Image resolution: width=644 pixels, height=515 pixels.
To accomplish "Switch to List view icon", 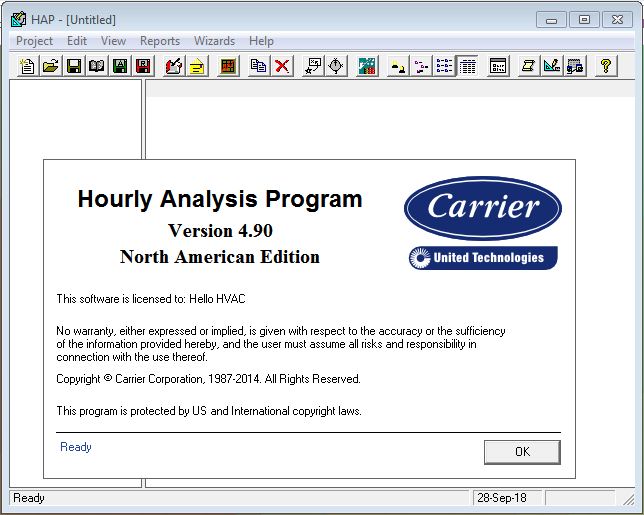I will coord(444,66).
